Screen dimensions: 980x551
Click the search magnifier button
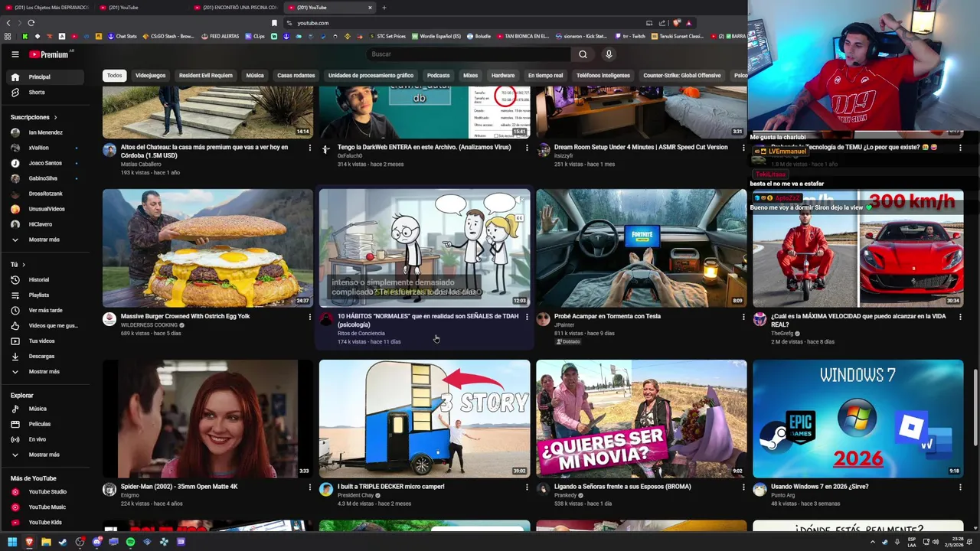point(583,54)
